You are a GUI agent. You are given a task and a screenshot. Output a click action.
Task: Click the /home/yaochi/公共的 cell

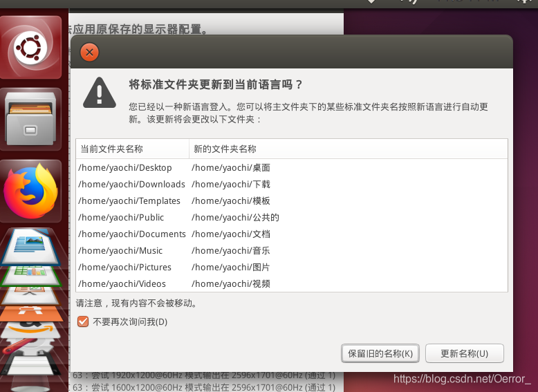(235, 218)
